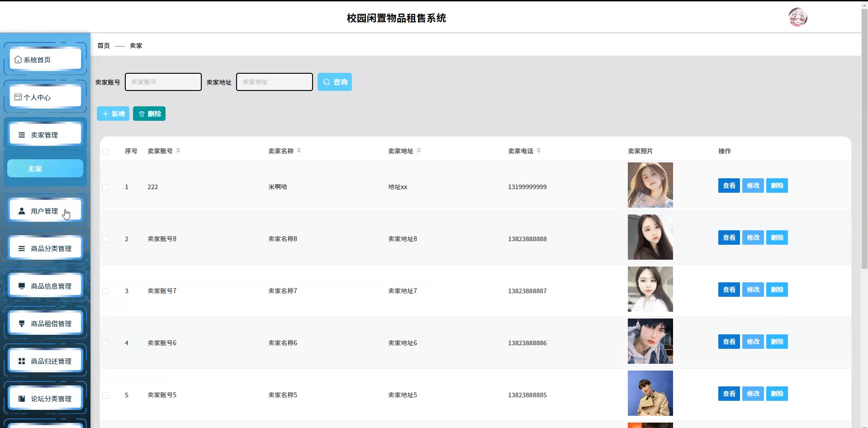Click 修改 for 卖家账号6
This screenshot has height=428, width=868.
pyautogui.click(x=753, y=342)
